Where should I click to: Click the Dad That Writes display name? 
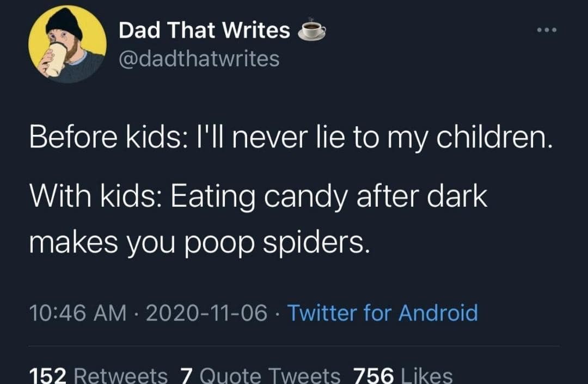pos(204,30)
